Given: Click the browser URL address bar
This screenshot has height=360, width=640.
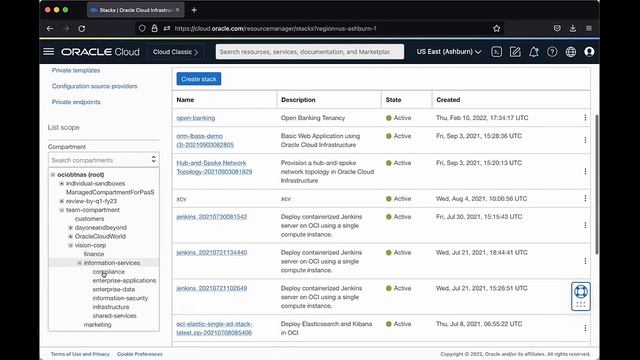Looking at the screenshot, I should coord(318,29).
